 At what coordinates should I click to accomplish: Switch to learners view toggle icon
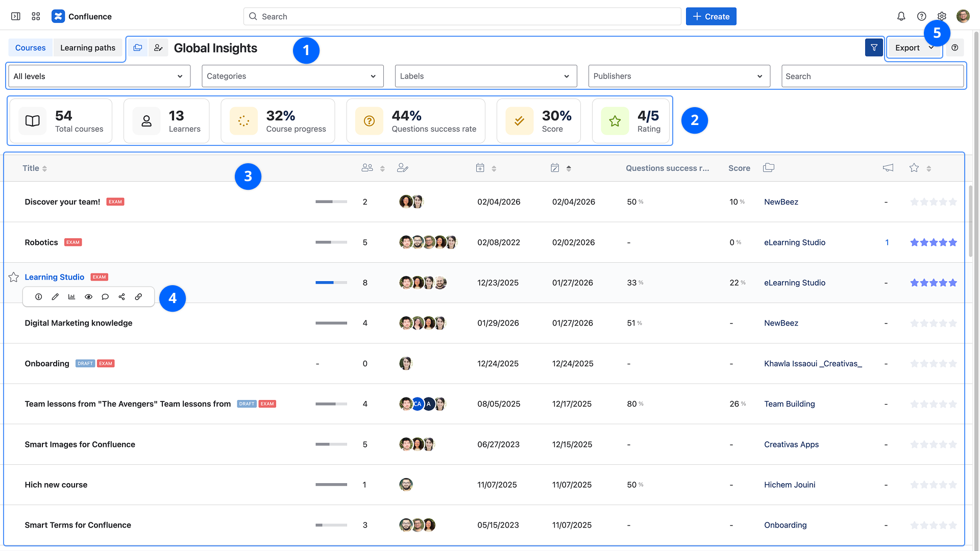[158, 47]
